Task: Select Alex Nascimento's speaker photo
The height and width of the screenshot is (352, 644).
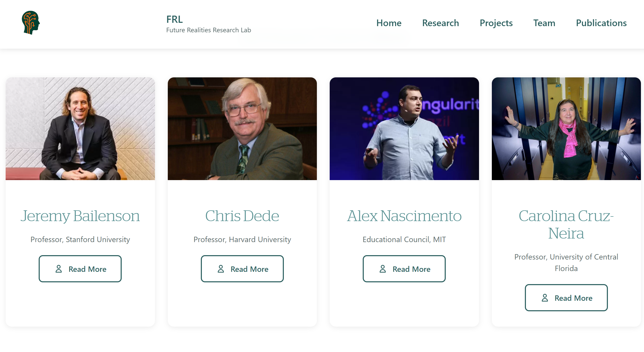Action: 404,129
